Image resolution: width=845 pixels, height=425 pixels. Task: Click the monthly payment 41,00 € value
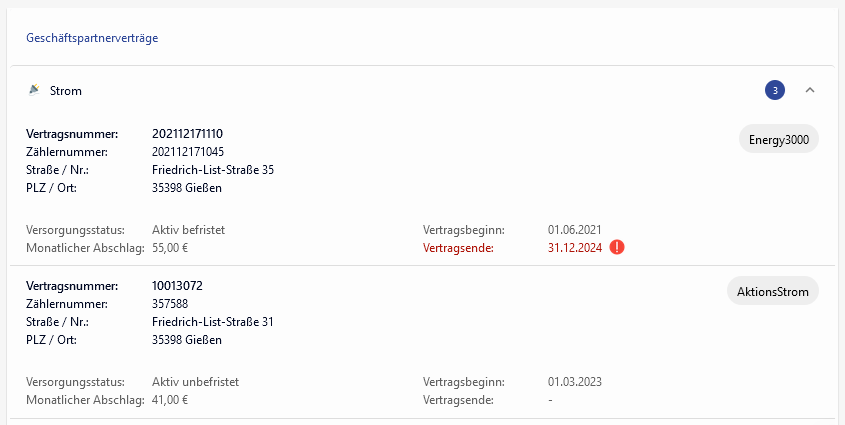point(170,400)
